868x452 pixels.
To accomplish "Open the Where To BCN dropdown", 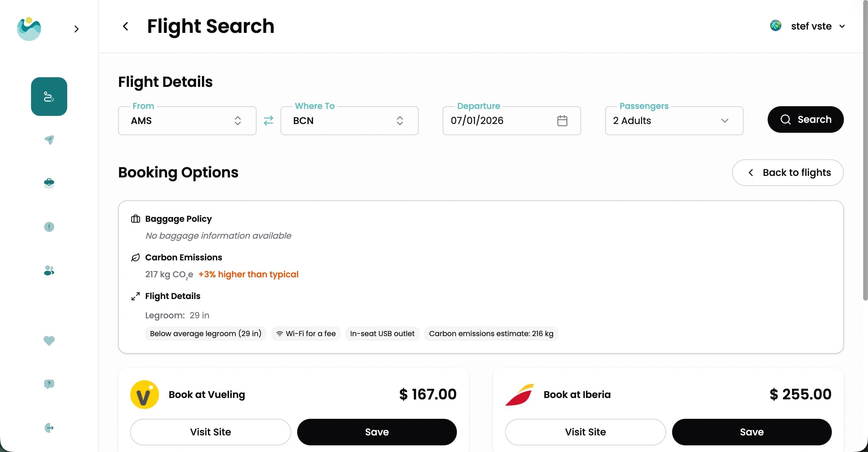I will point(349,121).
